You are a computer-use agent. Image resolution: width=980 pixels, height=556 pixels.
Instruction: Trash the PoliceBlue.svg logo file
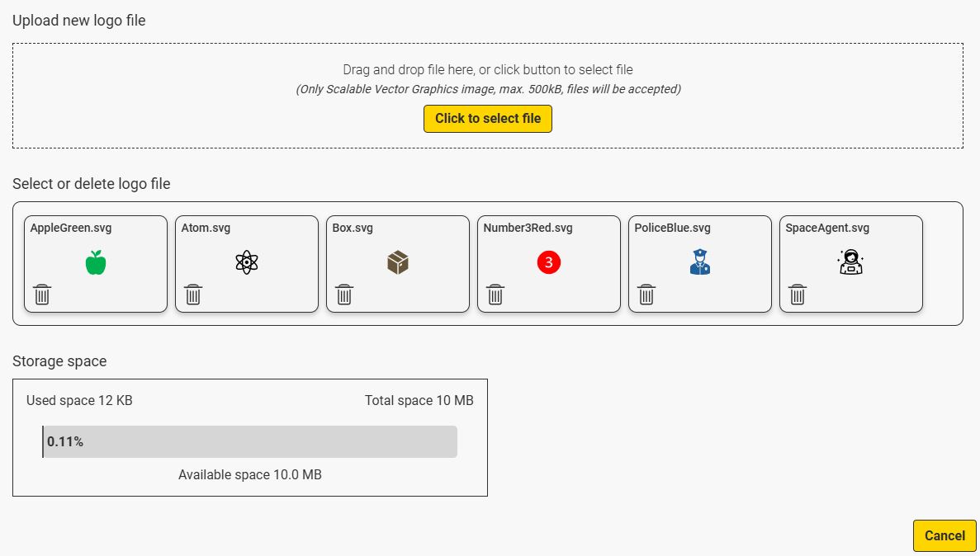pos(646,294)
